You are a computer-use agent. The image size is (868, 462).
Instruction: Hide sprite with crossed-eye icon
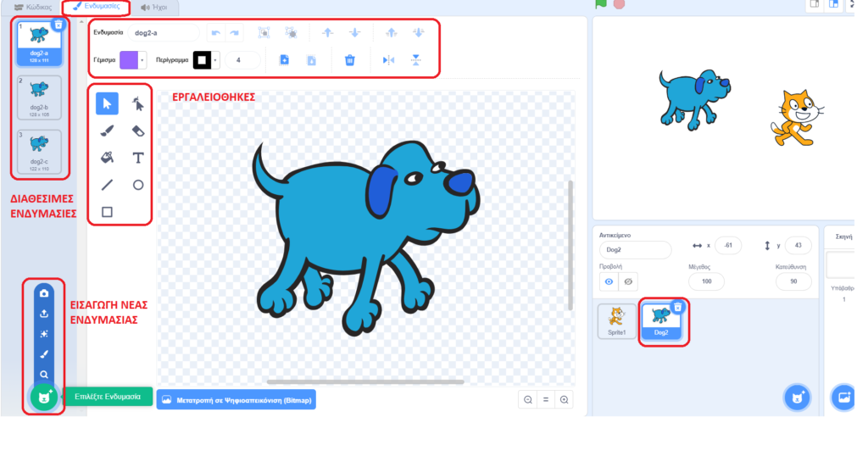628,281
